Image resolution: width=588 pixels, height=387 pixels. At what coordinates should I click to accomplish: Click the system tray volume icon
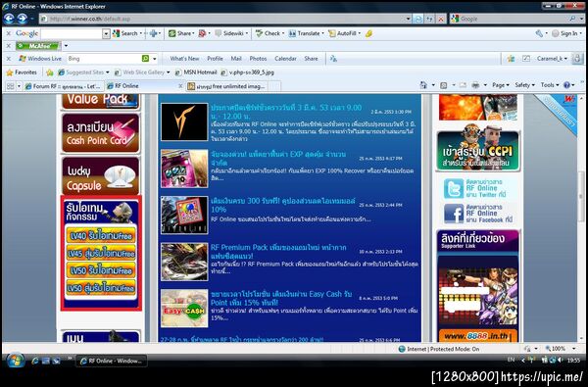560,360
